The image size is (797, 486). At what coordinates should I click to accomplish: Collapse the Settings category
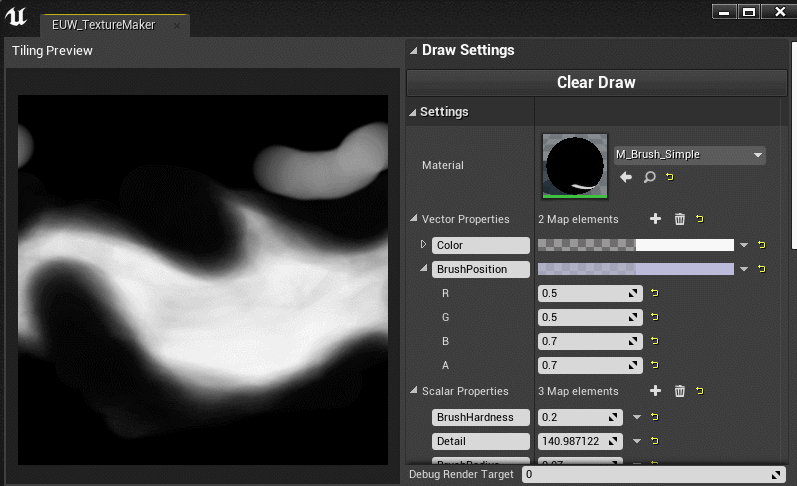pyautogui.click(x=412, y=112)
